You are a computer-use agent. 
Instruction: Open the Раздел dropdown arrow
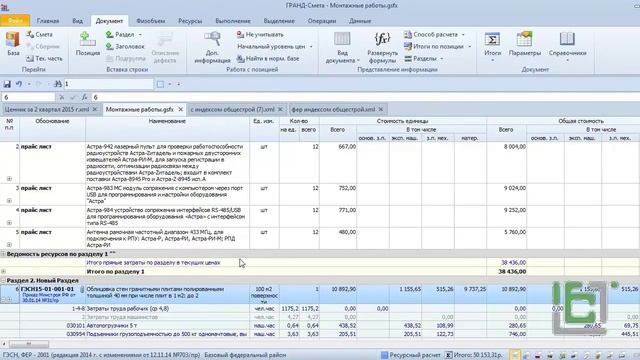tap(140, 35)
